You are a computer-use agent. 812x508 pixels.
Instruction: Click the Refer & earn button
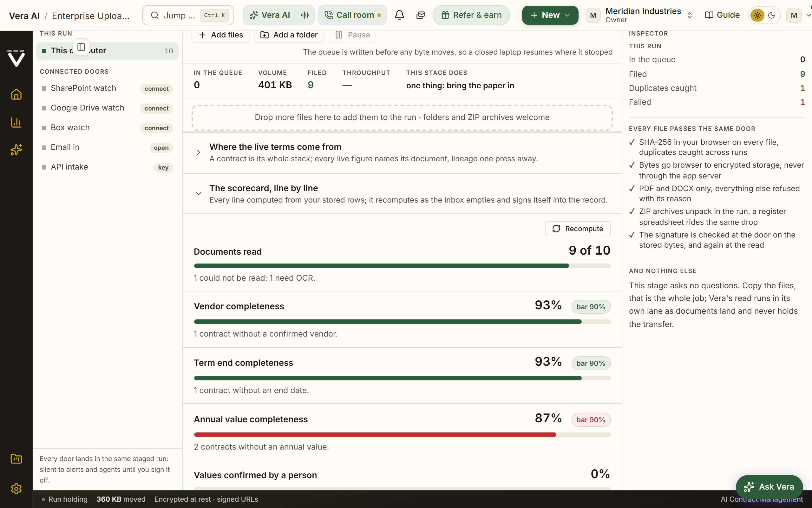471,15
